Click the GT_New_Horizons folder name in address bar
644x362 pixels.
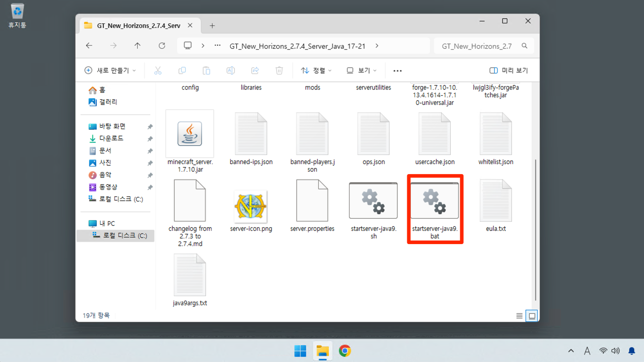tap(297, 46)
